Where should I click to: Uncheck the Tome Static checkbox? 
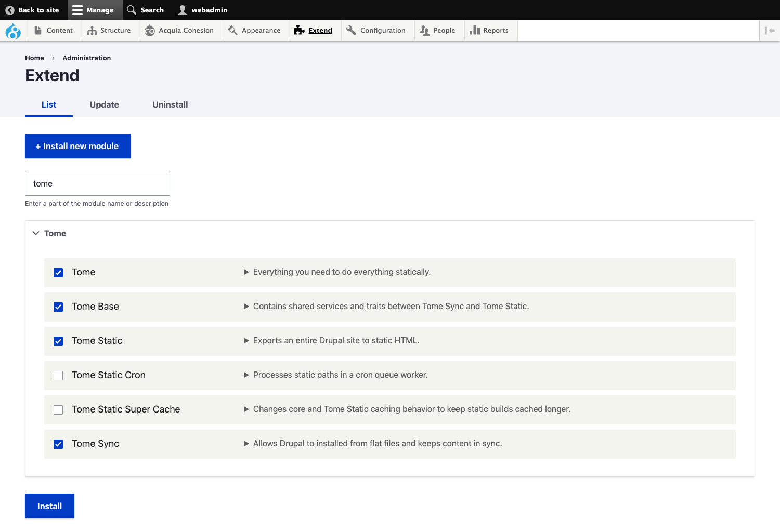pyautogui.click(x=58, y=341)
